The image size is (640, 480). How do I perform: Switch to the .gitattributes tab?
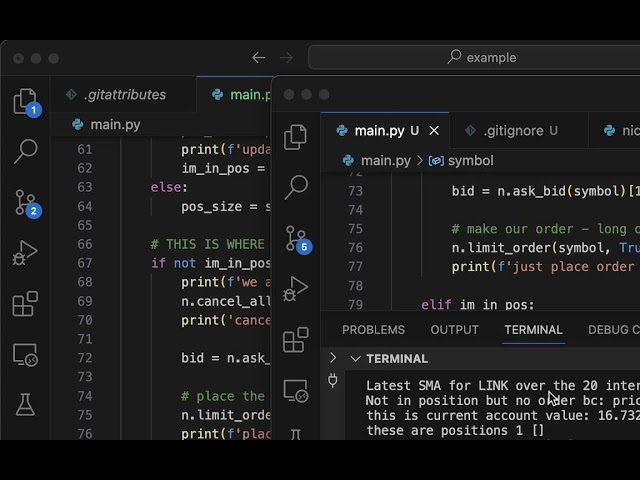pyautogui.click(x=123, y=94)
